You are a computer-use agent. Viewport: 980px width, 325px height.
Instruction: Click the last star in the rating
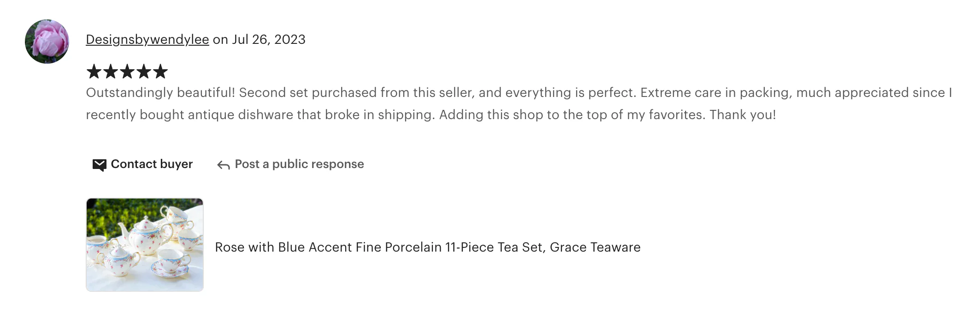click(160, 72)
